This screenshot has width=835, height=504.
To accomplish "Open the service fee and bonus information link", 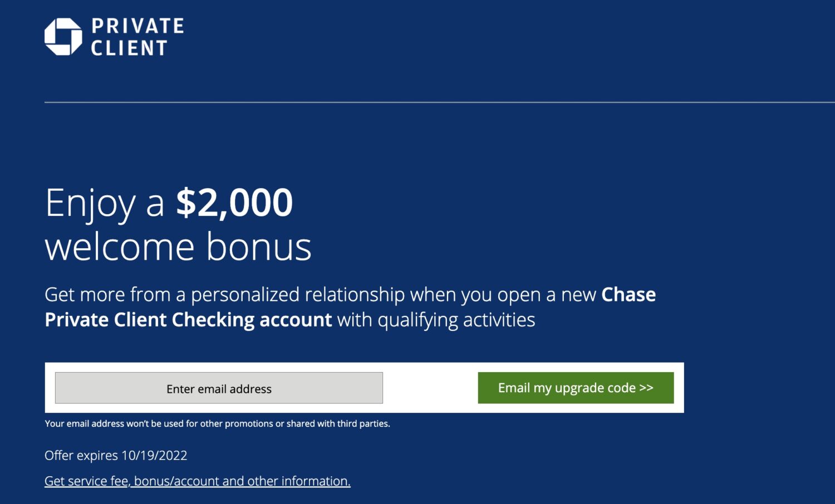I will 197,481.
